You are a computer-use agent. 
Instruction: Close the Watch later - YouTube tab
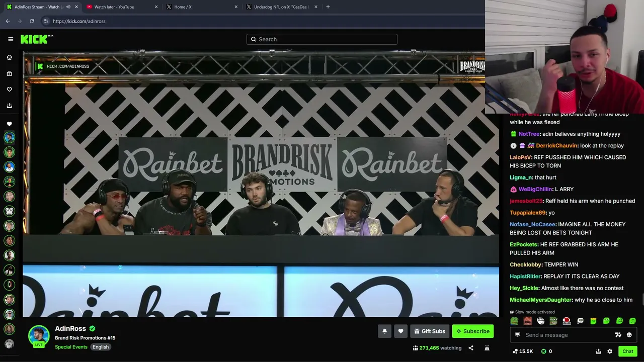click(156, 7)
